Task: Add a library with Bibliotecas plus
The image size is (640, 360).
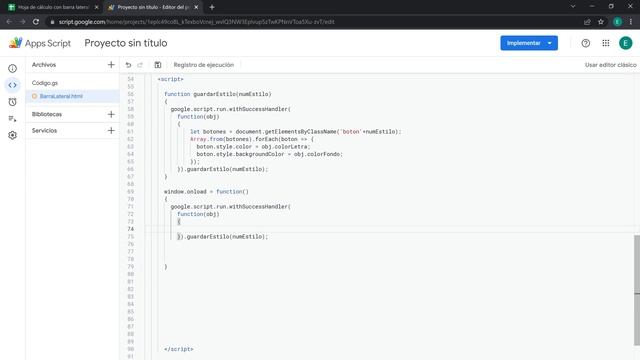Action: tap(111, 114)
